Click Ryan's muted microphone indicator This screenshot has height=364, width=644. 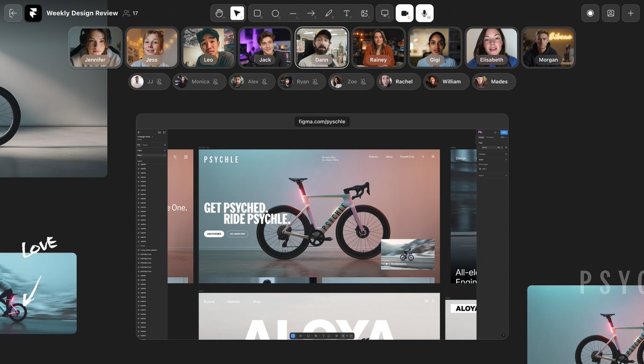pos(316,81)
